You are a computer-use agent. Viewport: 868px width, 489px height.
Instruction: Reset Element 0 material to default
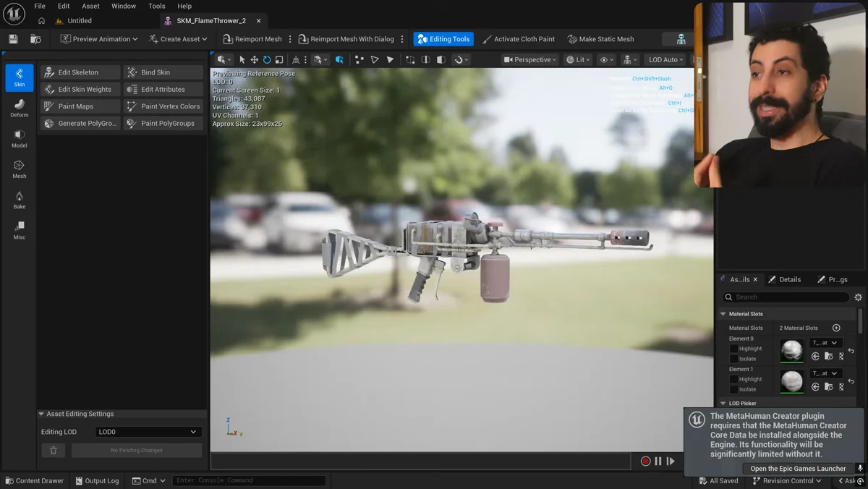tap(851, 351)
